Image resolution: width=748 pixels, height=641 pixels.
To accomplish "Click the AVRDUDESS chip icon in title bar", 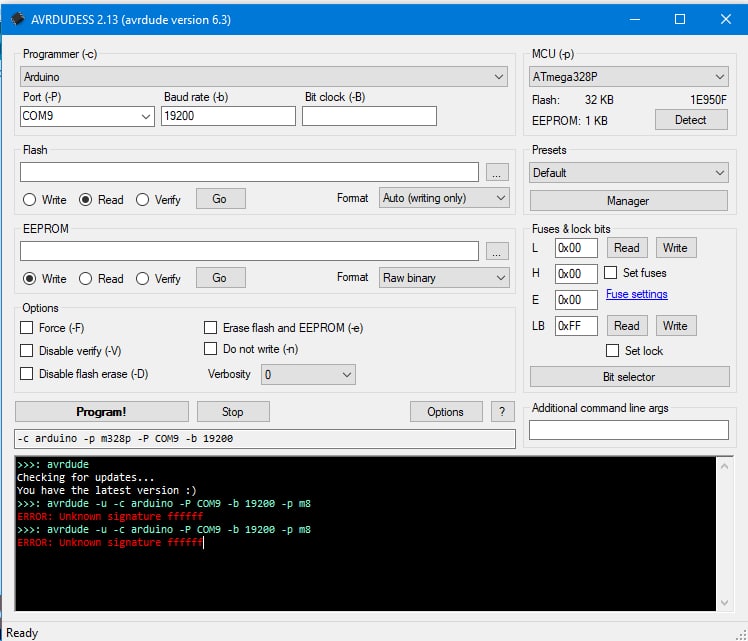I will 18,19.
